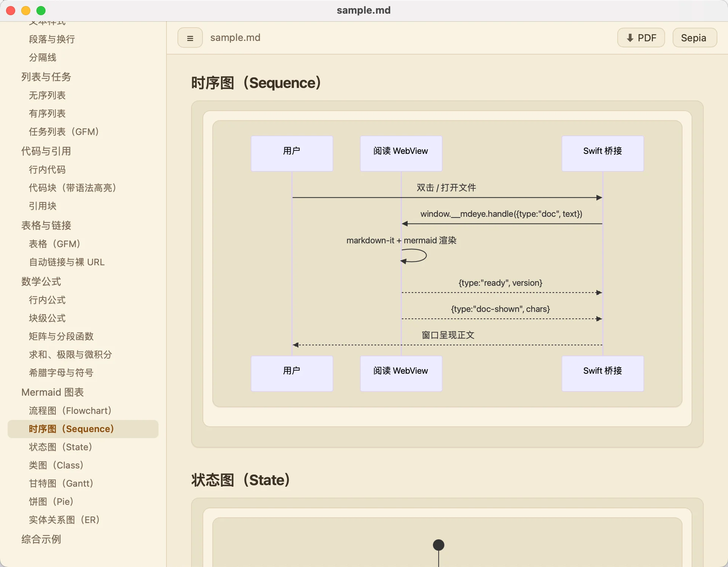Minimize the window with yellow button
Image resolution: width=728 pixels, height=567 pixels.
click(x=26, y=11)
